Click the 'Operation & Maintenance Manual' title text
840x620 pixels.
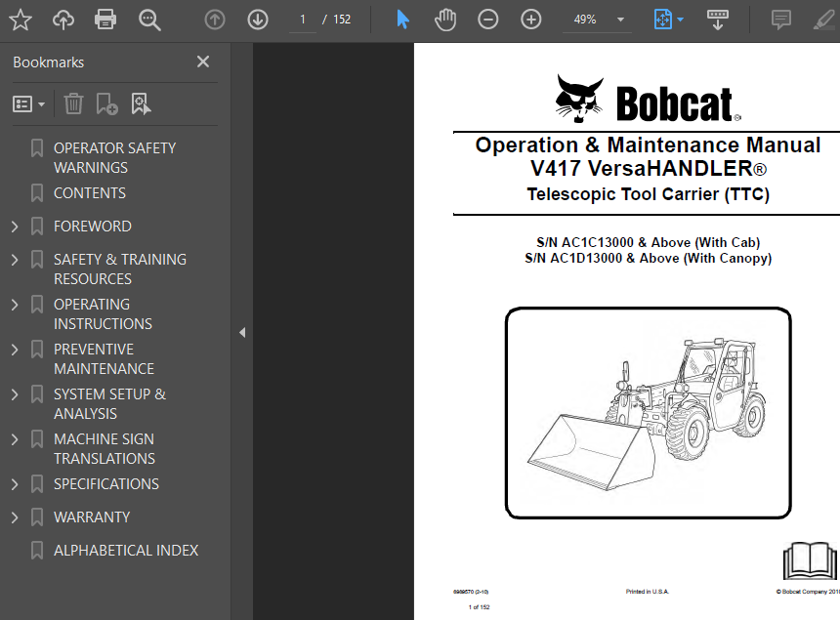[x=648, y=145]
